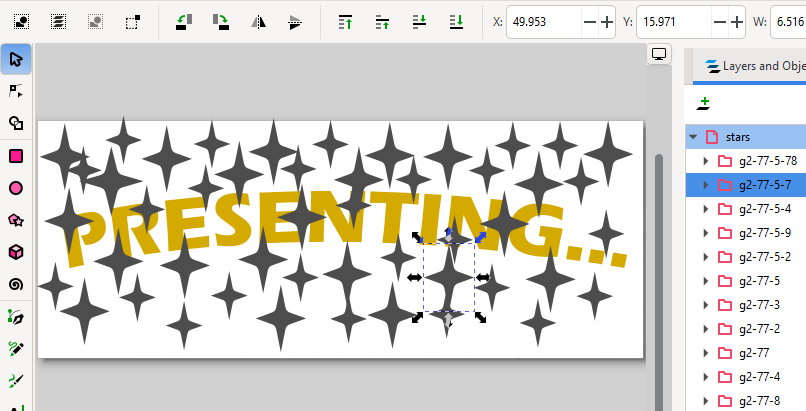This screenshot has width=806, height=411.
Task: Select the Pencil freehand tool
Action: click(16, 349)
